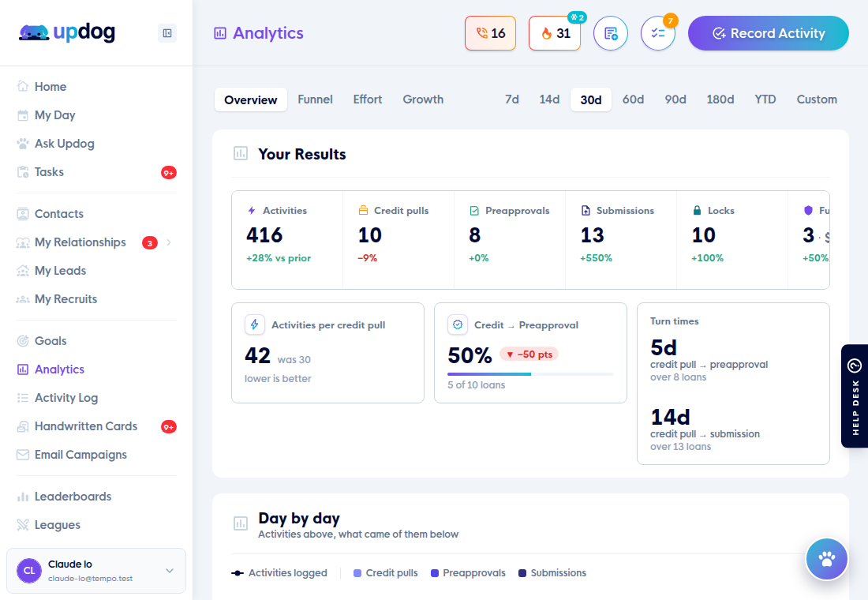
Task: Collapse the sidebar with the panel toggle icon
Action: (167, 33)
